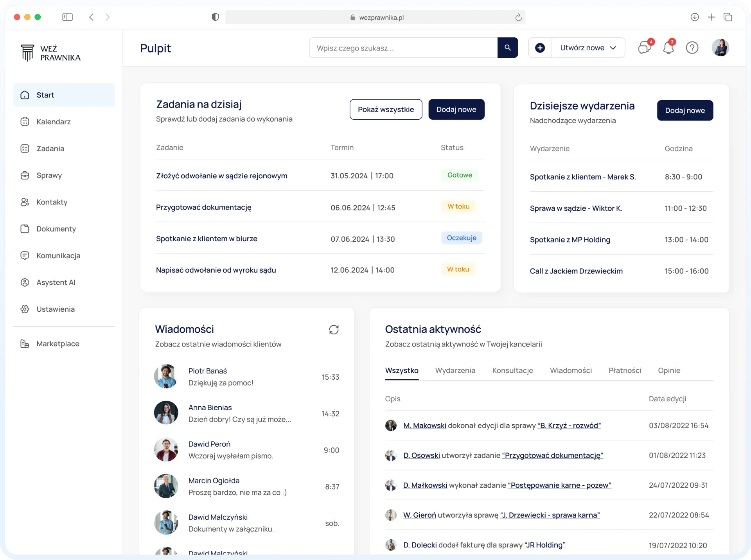Image resolution: width=751 pixels, height=560 pixels.
Task: Click the plus icon beside Utwórz nowe
Action: 540,48
